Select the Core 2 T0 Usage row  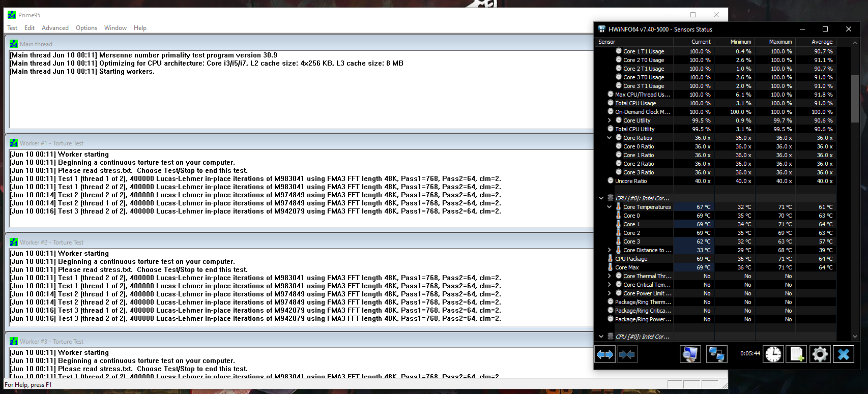coord(715,60)
